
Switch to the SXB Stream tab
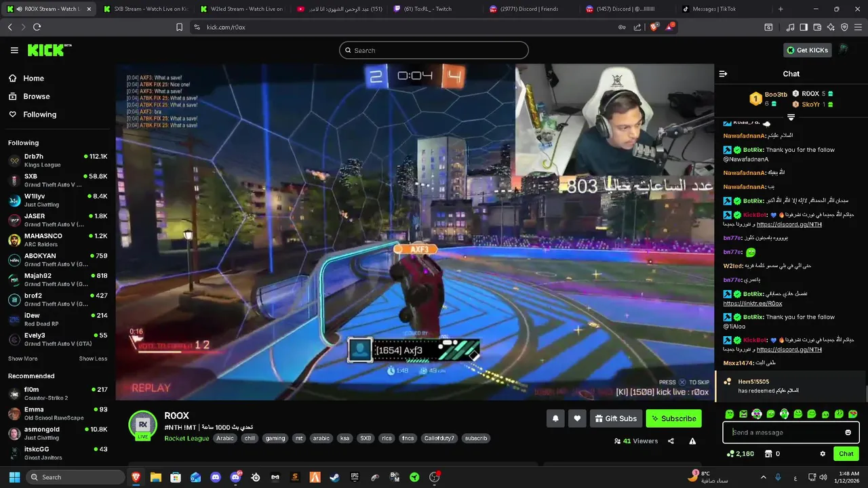click(x=146, y=9)
